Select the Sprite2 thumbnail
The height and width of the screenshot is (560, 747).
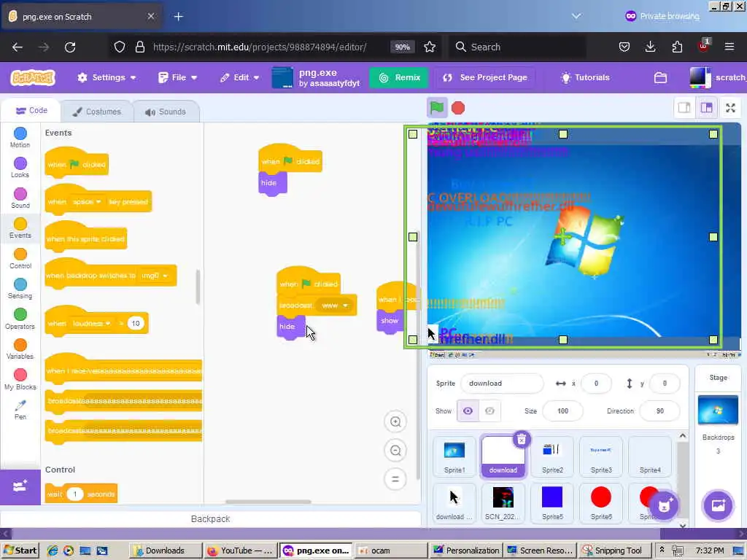tap(552, 456)
